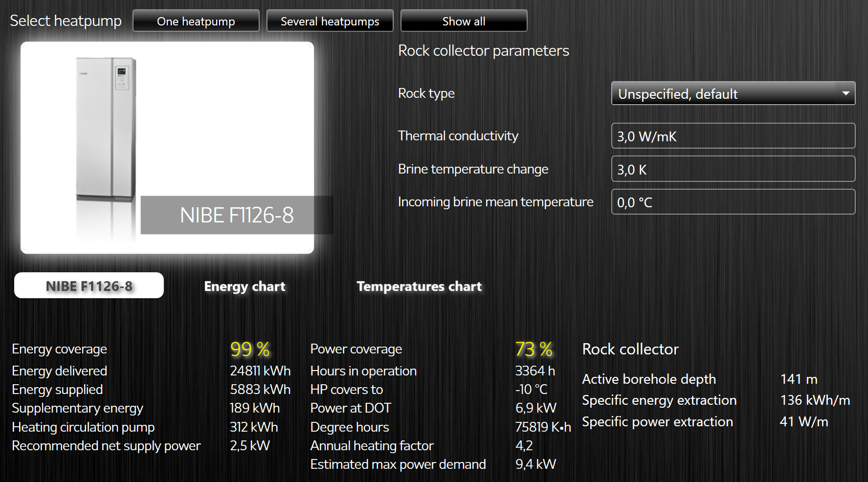The height and width of the screenshot is (482, 868).
Task: Show the Temperatures chart tab
Action: tap(419, 286)
